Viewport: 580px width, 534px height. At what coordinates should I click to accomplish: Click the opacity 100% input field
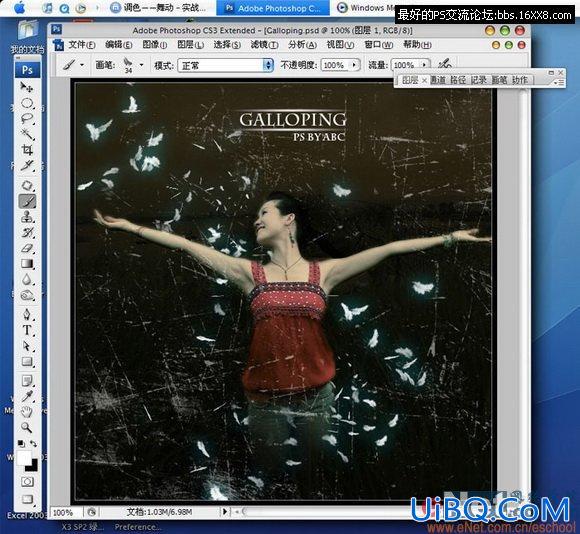coord(335,65)
